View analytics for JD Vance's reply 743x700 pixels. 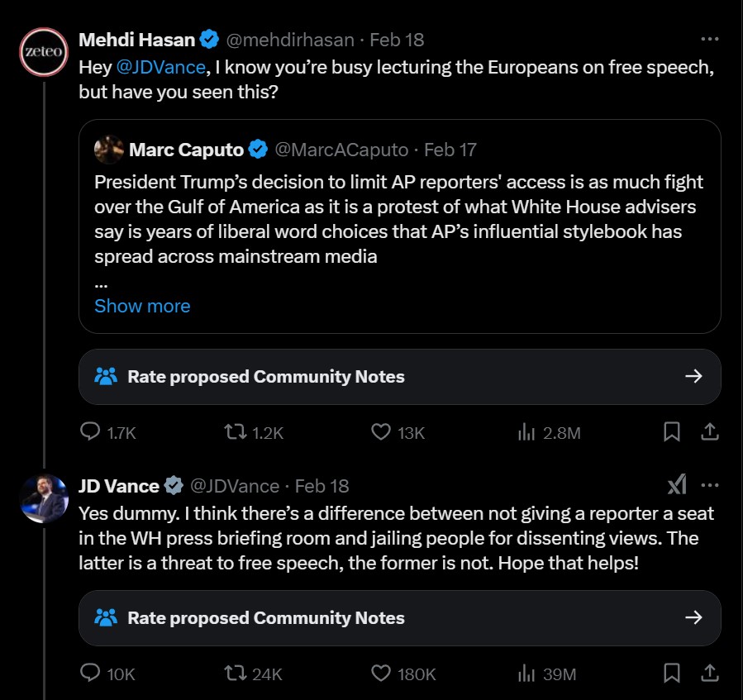(x=526, y=674)
